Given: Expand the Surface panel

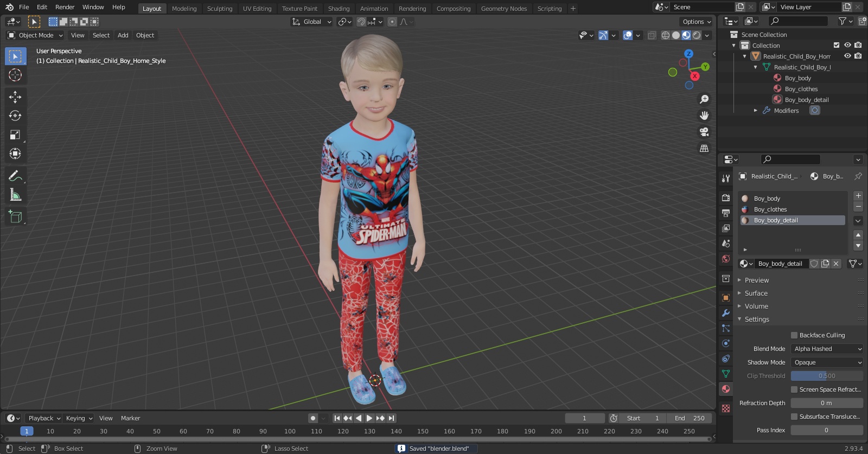Looking at the screenshot, I should (756, 293).
